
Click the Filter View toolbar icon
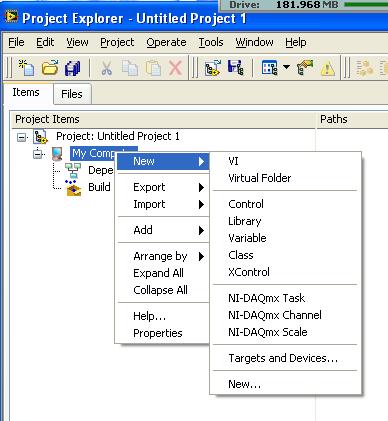pyautogui.click(x=269, y=68)
